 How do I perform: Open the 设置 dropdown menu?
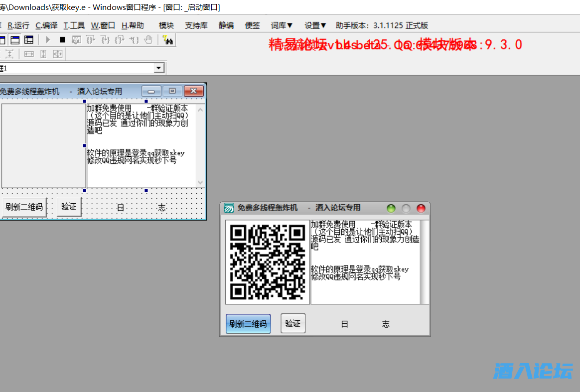coord(313,25)
